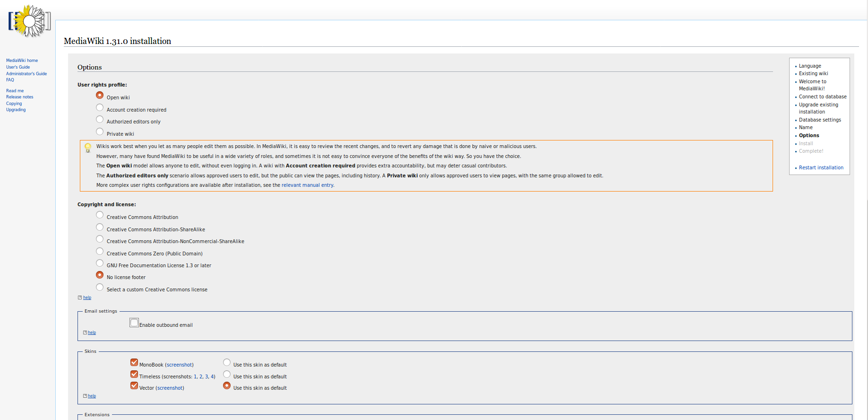Open the Vector screenshot link
The width and height of the screenshot is (868, 420).
point(170,388)
